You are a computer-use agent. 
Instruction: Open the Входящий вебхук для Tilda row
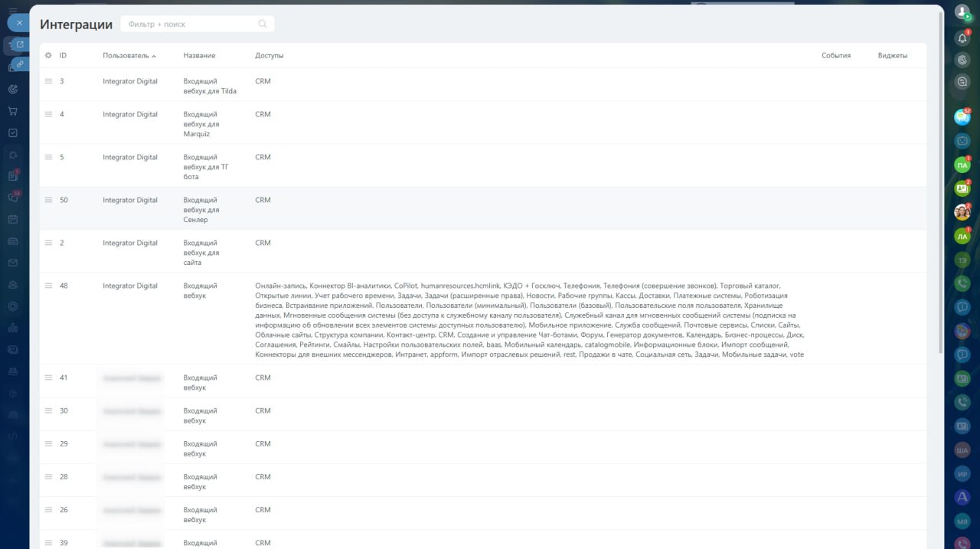(x=209, y=86)
